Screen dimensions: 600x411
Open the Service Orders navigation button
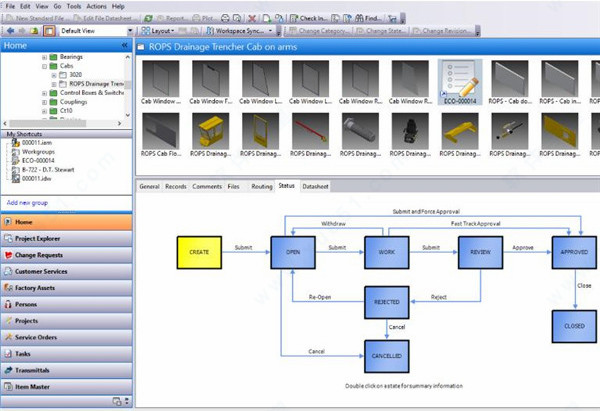(x=67, y=337)
